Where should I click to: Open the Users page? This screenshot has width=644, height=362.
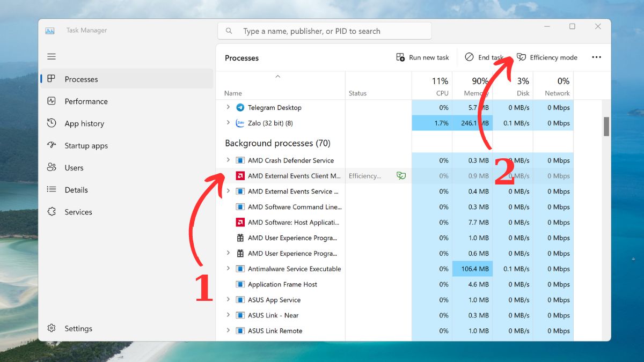coord(127,167)
